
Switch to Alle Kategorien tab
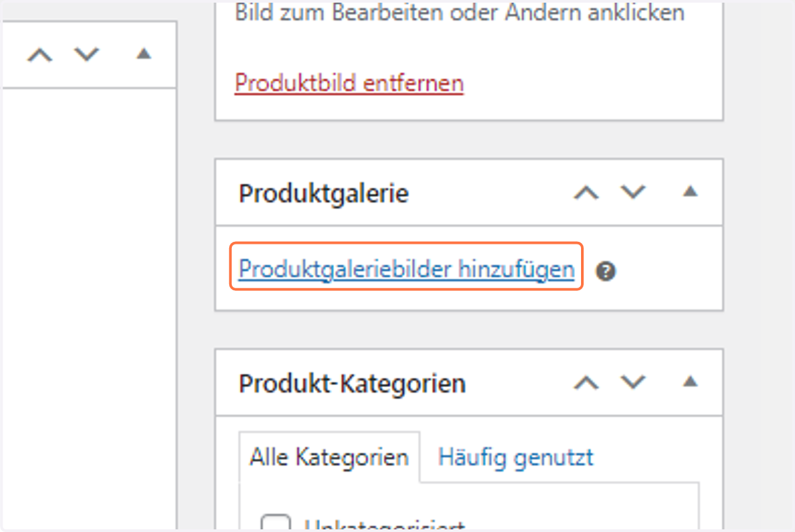pyautogui.click(x=329, y=457)
